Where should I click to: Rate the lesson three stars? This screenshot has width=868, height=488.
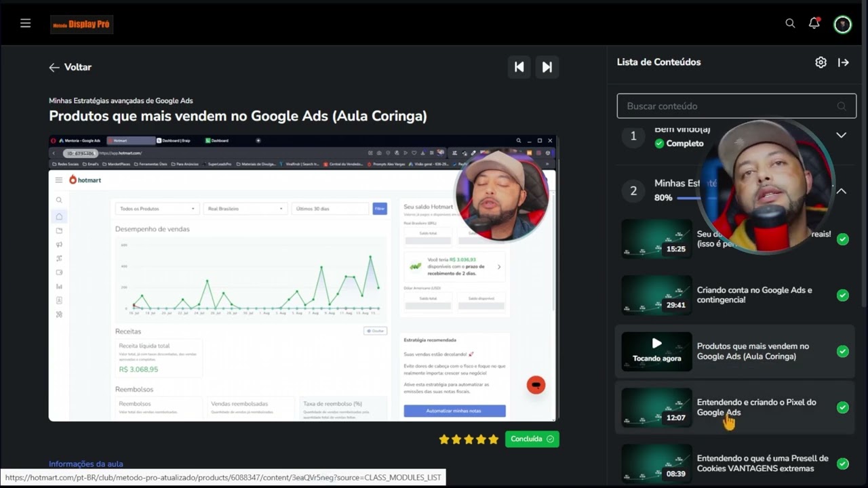(x=469, y=439)
